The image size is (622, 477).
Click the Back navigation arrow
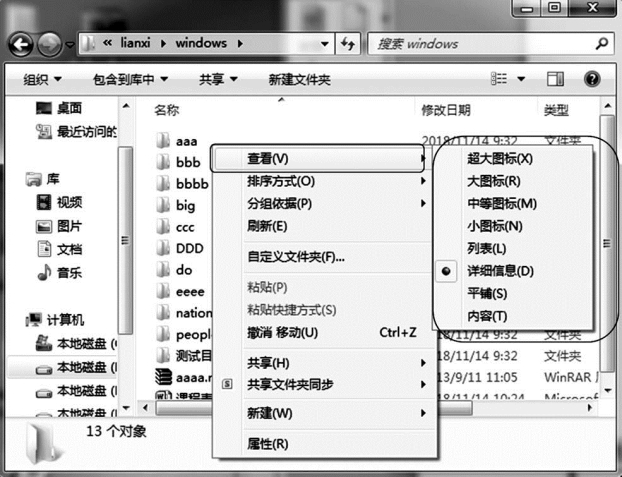21,44
